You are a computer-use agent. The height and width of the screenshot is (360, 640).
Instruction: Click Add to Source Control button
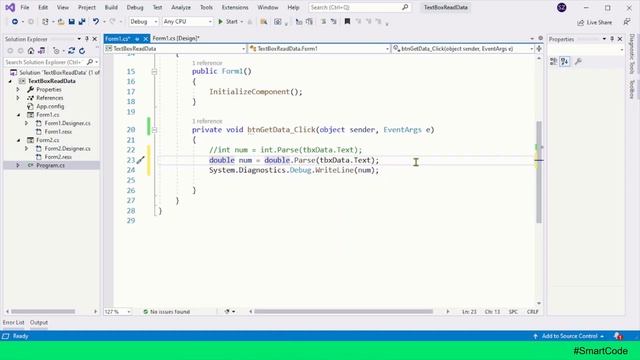click(x=569, y=336)
